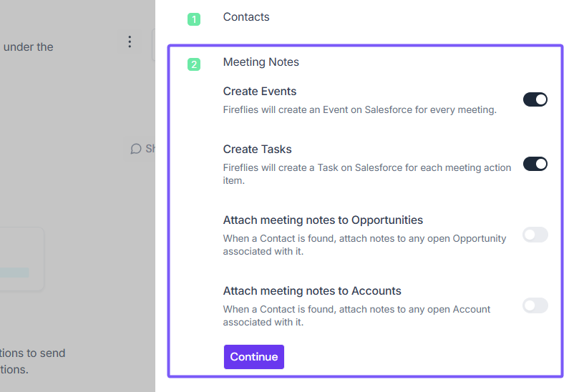Viewport: 574px width, 392px height.
Task: Click the dimmed card in the background
Action: [21, 259]
